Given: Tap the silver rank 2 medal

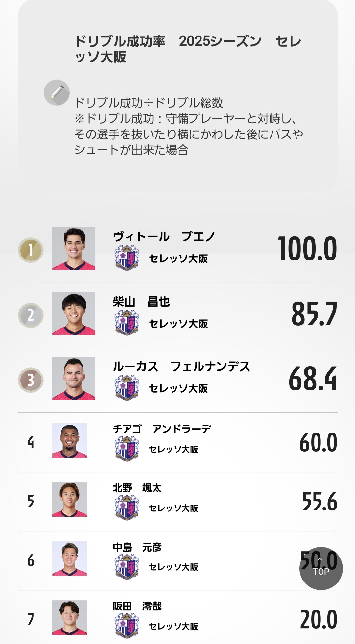Looking at the screenshot, I should click(x=31, y=315).
